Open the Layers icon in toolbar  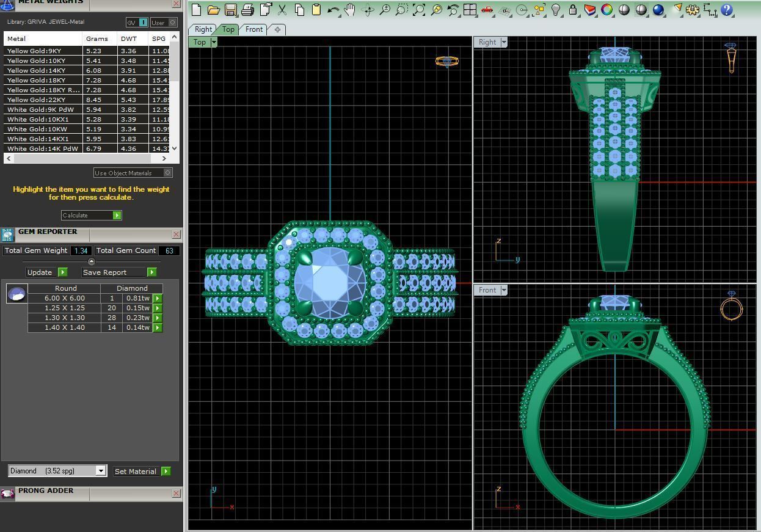[590, 10]
